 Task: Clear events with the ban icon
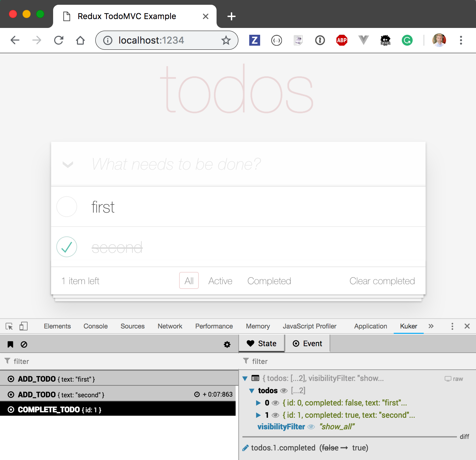[24, 344]
